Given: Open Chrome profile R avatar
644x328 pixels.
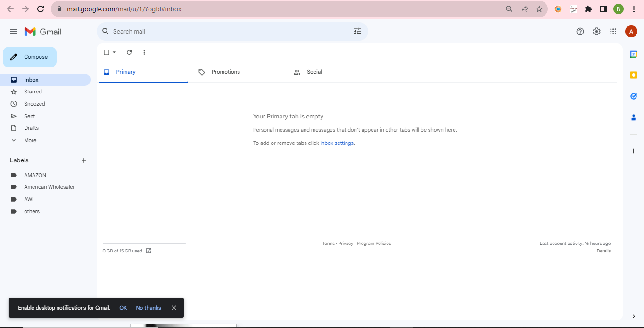Looking at the screenshot, I should [619, 9].
